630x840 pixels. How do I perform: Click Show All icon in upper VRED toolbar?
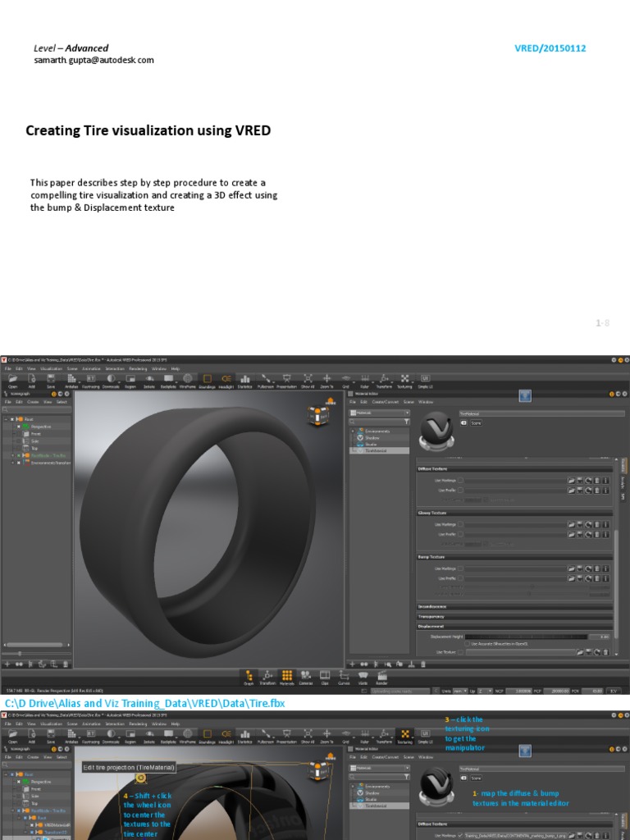[308, 380]
